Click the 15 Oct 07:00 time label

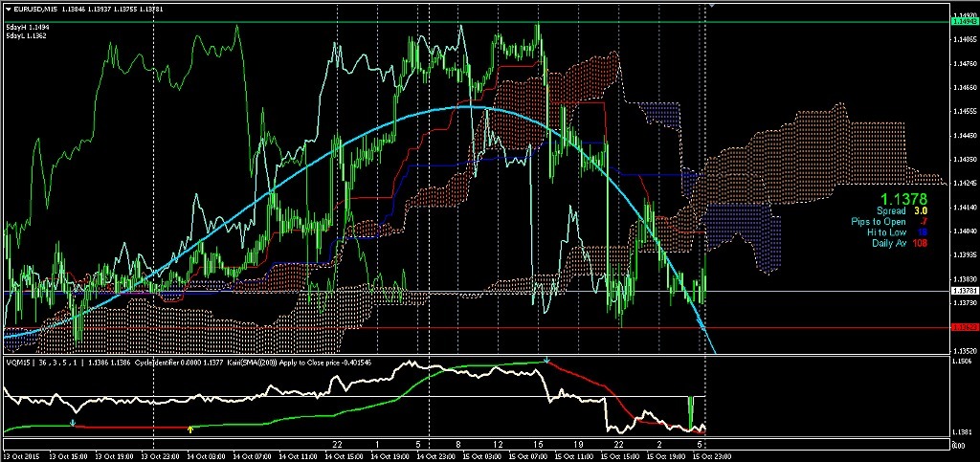pyautogui.click(x=527, y=456)
